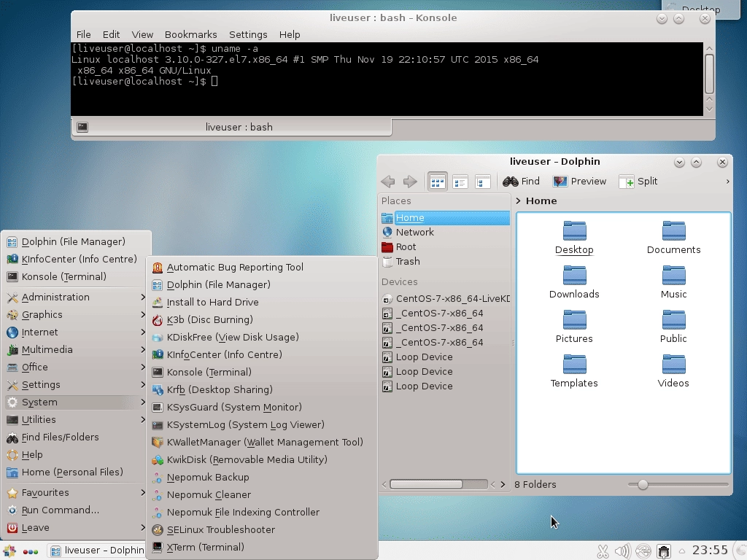Select Network in Places panel
Image resolution: width=747 pixels, height=560 pixels.
click(x=445, y=233)
